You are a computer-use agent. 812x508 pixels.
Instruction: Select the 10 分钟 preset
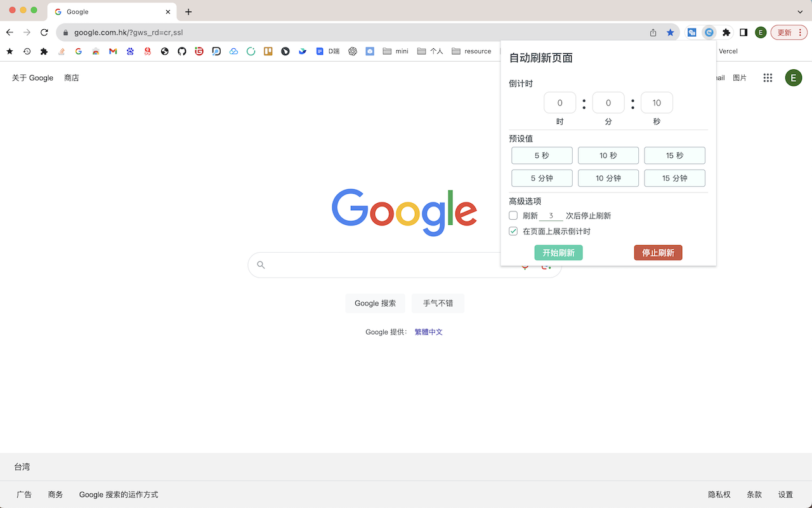click(x=608, y=178)
